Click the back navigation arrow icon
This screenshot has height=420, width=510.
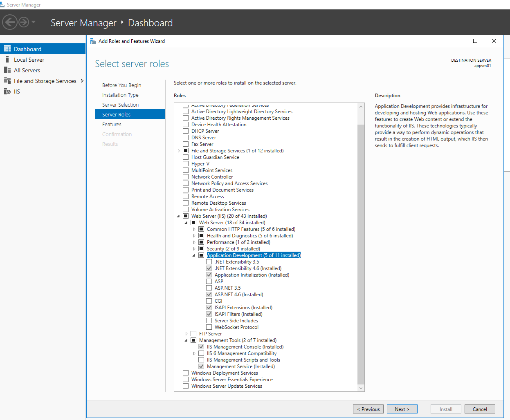coord(10,22)
